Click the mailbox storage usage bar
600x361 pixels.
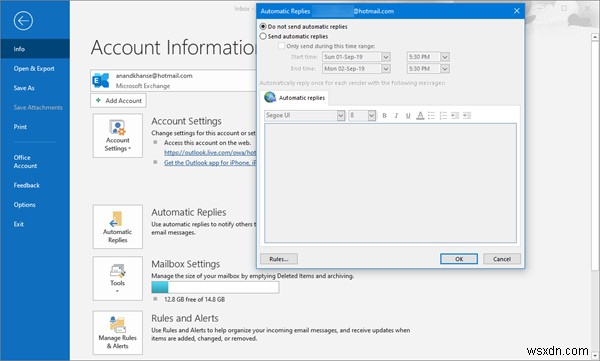pos(215,287)
